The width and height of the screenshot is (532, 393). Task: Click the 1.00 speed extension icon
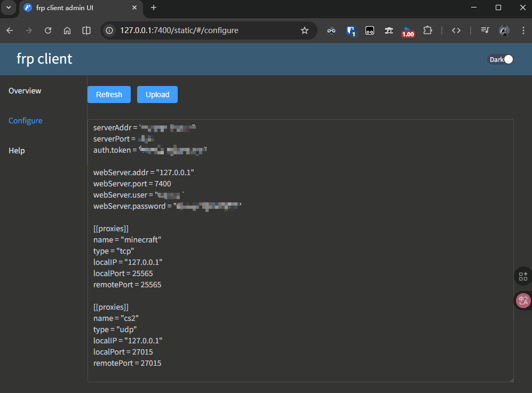click(408, 32)
